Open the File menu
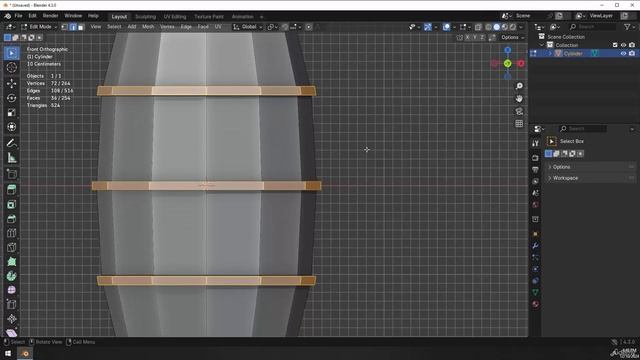Image resolution: width=640 pixels, height=360 pixels. click(x=18, y=16)
